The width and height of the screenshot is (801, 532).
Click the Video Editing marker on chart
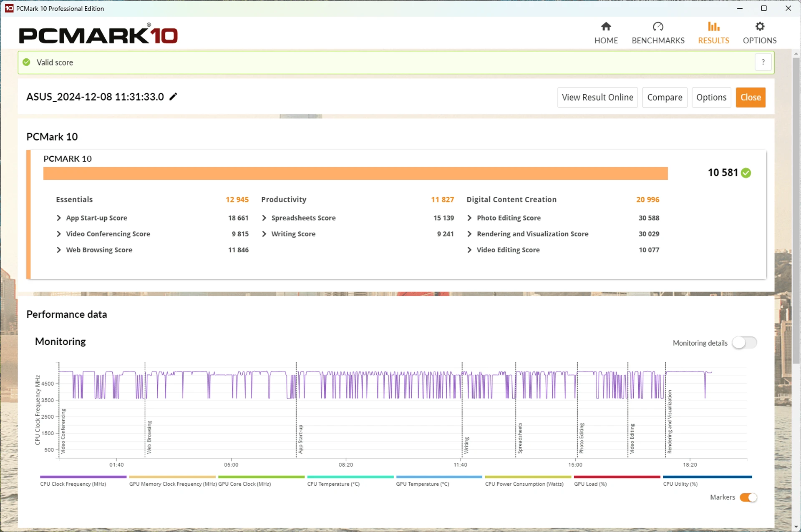[632, 439]
